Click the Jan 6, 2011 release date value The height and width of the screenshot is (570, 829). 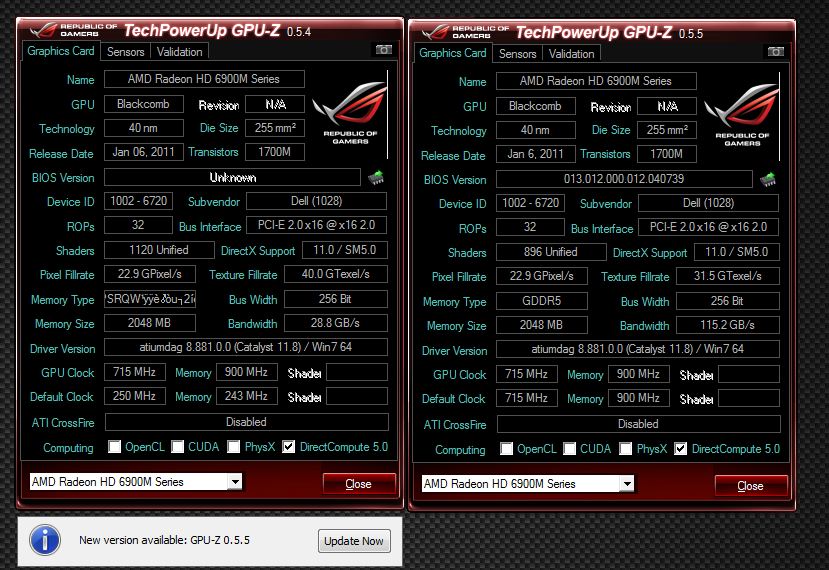pos(536,154)
